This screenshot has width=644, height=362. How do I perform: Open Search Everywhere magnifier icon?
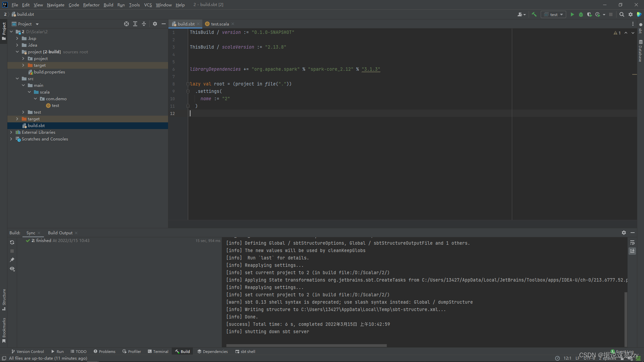coord(622,14)
